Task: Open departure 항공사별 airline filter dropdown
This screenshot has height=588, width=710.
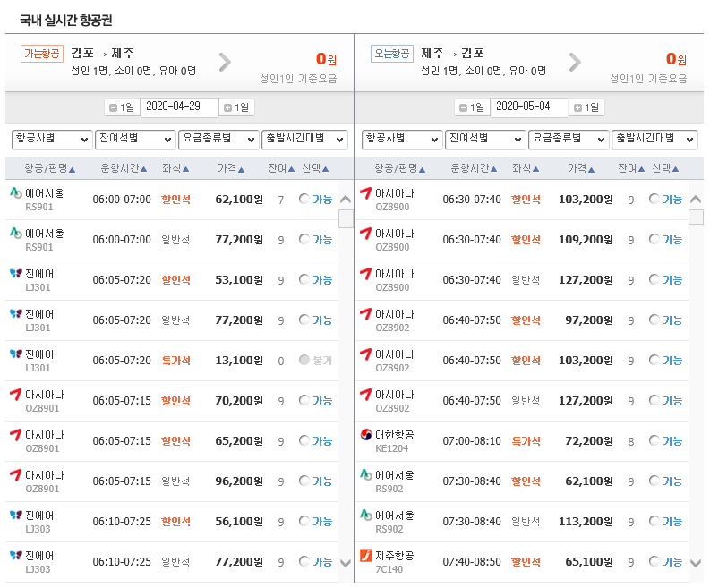Action: 52,140
